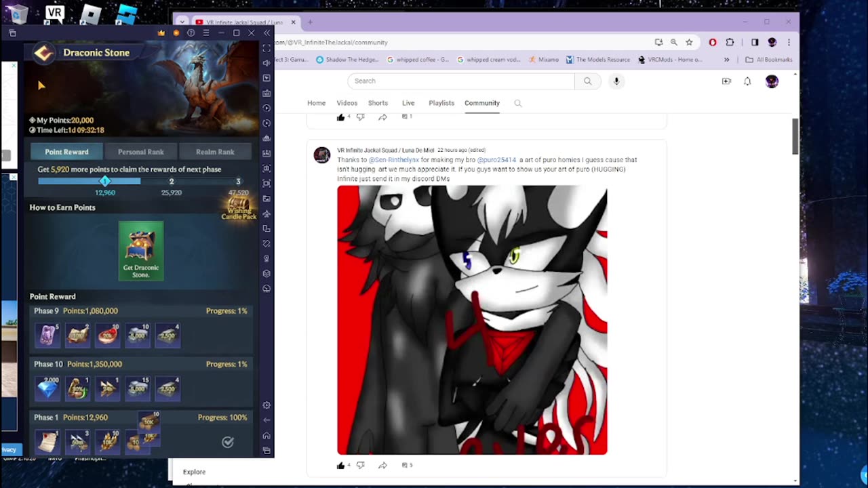Select the channel Community tab
Viewport: 868px width, 488px height.
click(x=482, y=103)
